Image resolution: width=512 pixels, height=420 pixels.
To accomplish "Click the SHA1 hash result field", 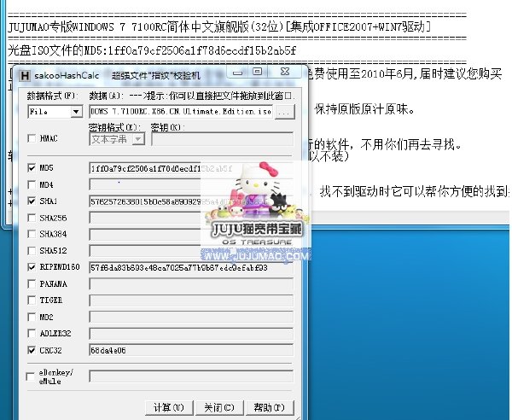I will (191, 201).
